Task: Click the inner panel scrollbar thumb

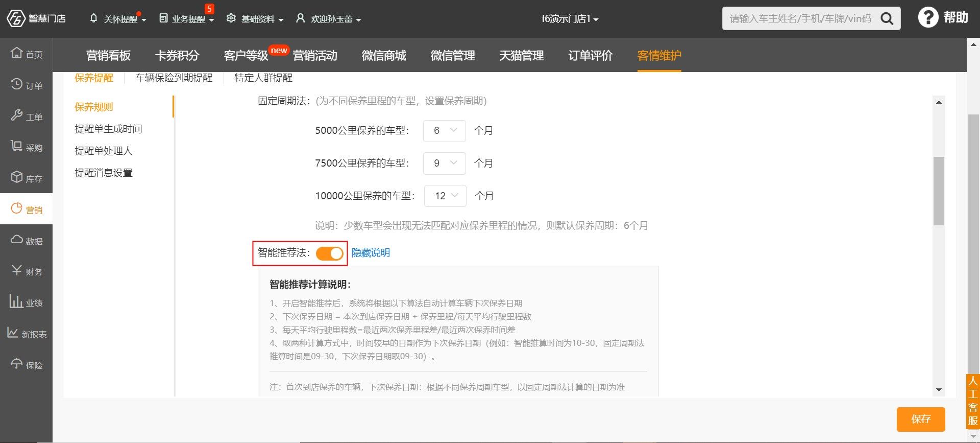Action: click(x=939, y=191)
